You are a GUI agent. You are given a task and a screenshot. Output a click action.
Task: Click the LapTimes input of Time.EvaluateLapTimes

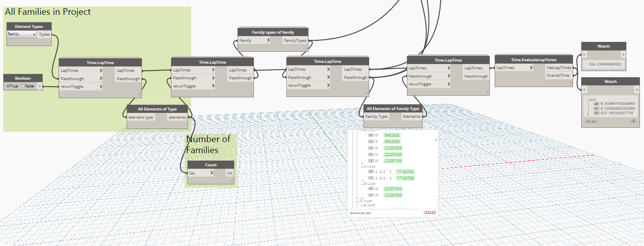514,68
